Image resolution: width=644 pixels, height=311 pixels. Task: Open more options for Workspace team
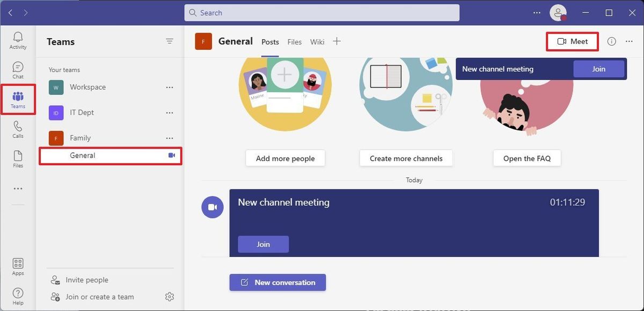point(170,87)
